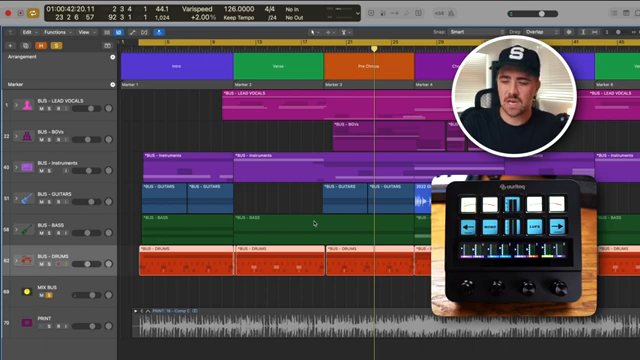
Task: Click the list view icon in toolbar
Action: point(107,32)
